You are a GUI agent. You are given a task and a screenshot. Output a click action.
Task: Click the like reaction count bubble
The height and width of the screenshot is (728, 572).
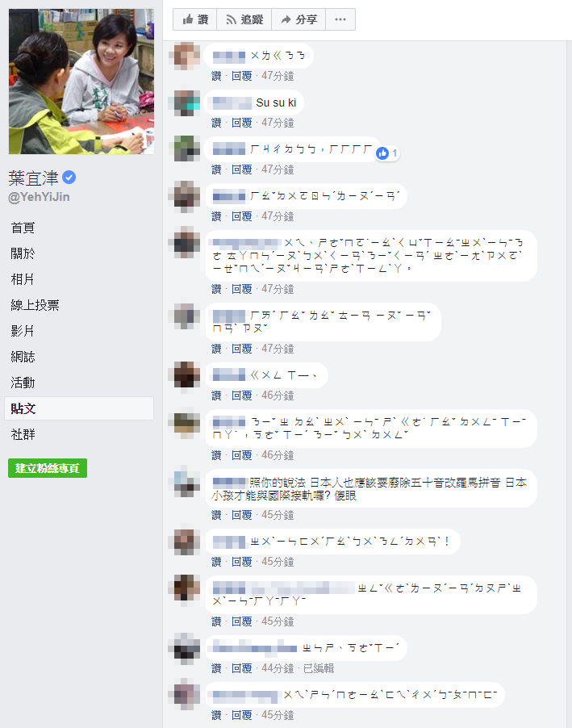pyautogui.click(x=388, y=153)
